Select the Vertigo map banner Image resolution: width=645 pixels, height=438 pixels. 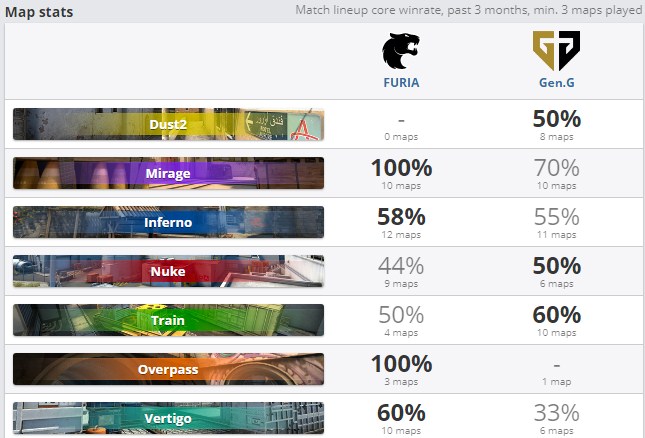[168, 417]
